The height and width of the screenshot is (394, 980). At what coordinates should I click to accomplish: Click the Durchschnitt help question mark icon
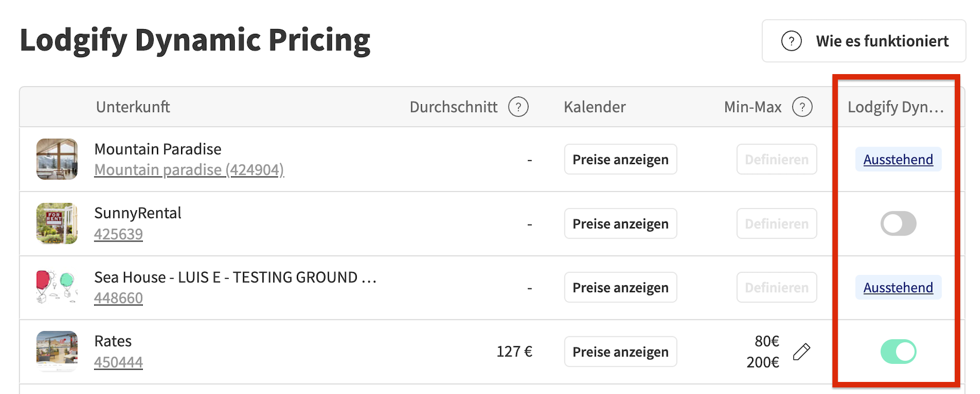(518, 107)
